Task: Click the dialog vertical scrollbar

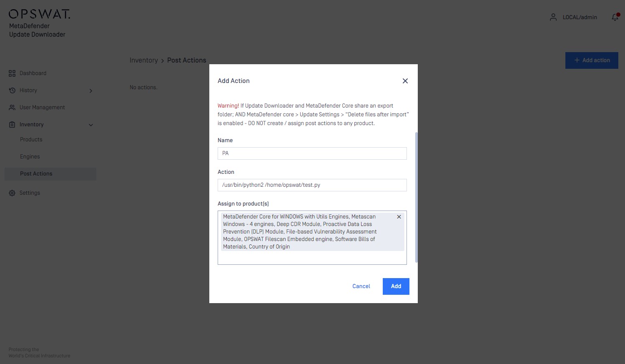Action: (x=416, y=197)
